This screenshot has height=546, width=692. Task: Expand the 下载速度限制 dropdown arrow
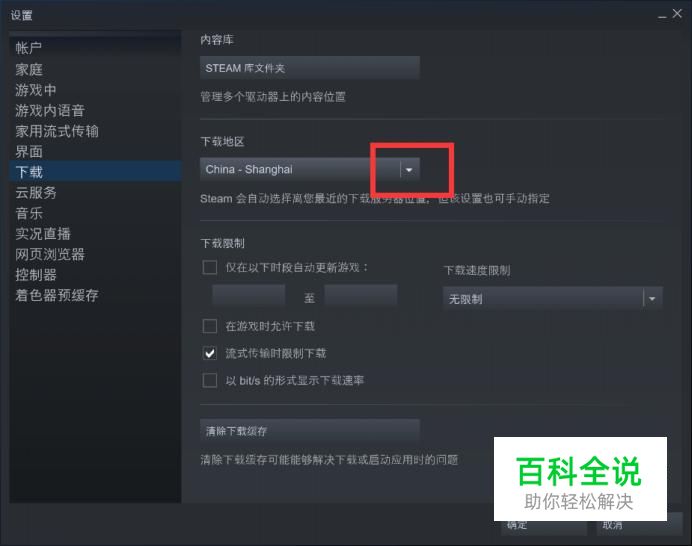coord(652,299)
